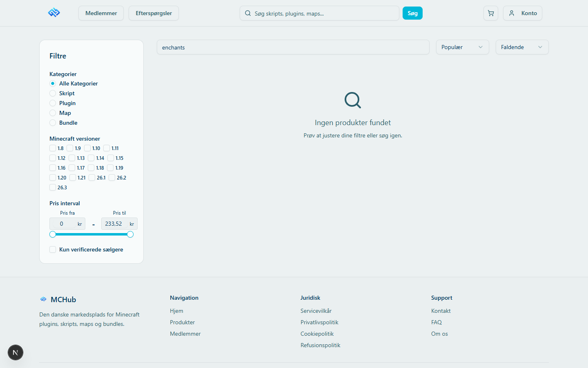The width and height of the screenshot is (588, 368).
Task: Open the Efterspørgsler nav item
Action: (x=154, y=13)
